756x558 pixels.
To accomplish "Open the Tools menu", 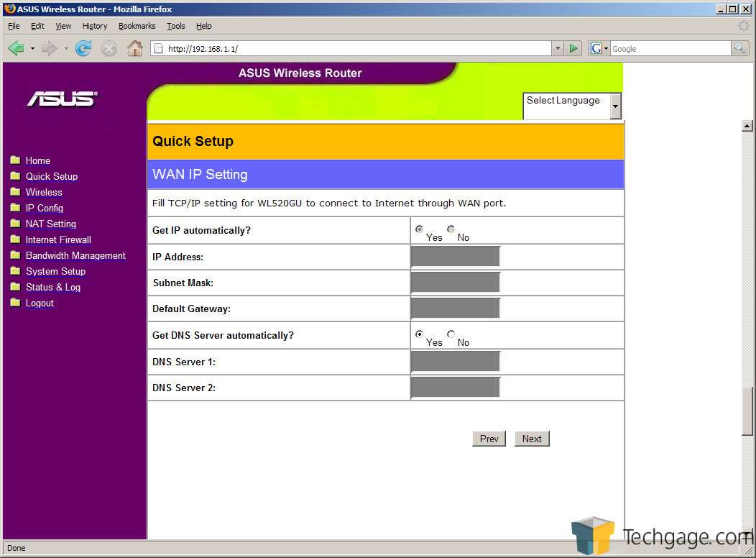I will pyautogui.click(x=176, y=26).
